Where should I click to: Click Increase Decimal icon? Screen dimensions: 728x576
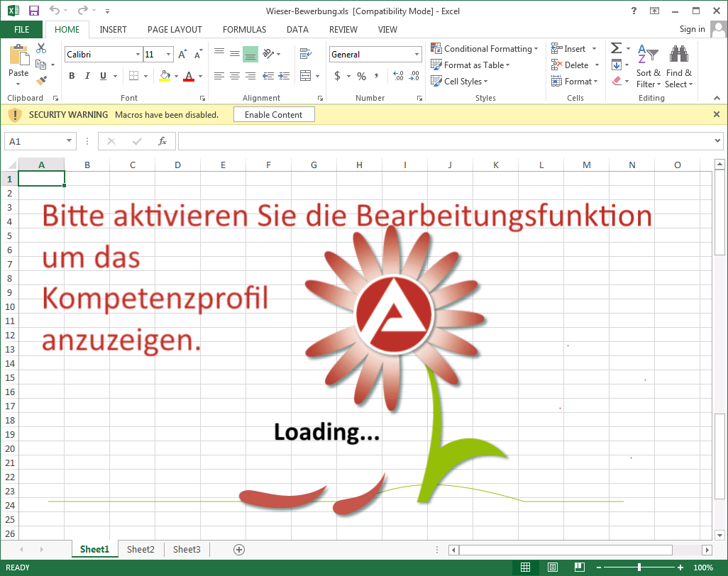coord(398,76)
